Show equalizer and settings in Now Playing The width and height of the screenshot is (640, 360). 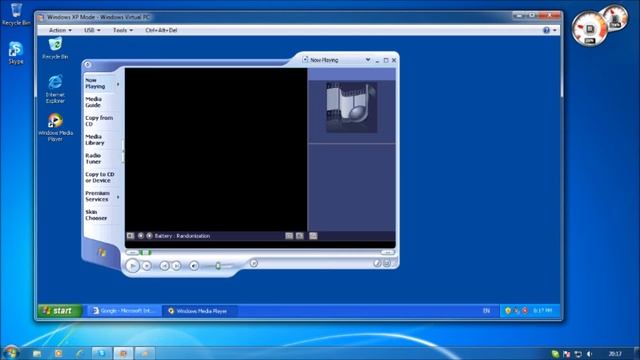pos(131,236)
